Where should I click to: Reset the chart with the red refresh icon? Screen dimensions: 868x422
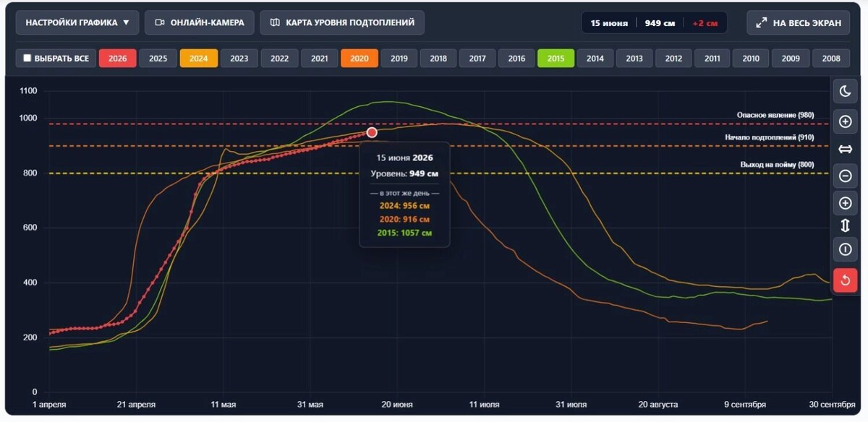tap(845, 280)
